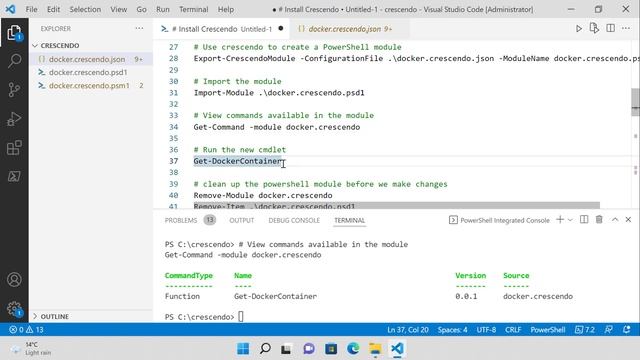
Task: Open the Extensions view
Action: point(14,148)
